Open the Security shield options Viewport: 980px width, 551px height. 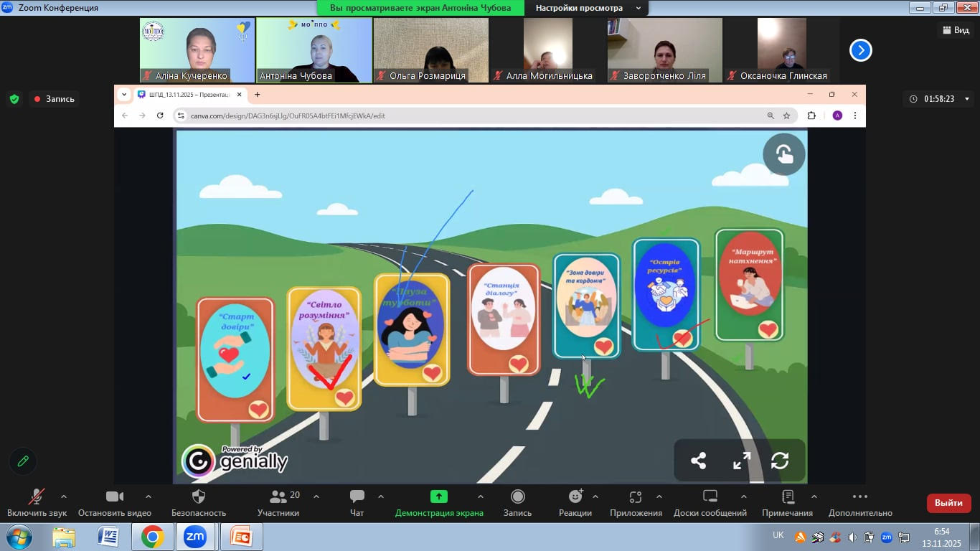click(199, 502)
